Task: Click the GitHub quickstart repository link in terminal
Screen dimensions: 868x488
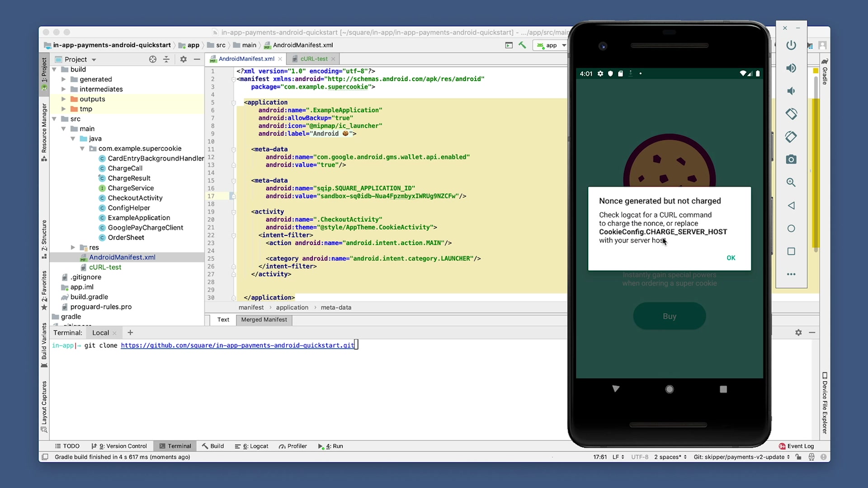Action: coord(237,345)
